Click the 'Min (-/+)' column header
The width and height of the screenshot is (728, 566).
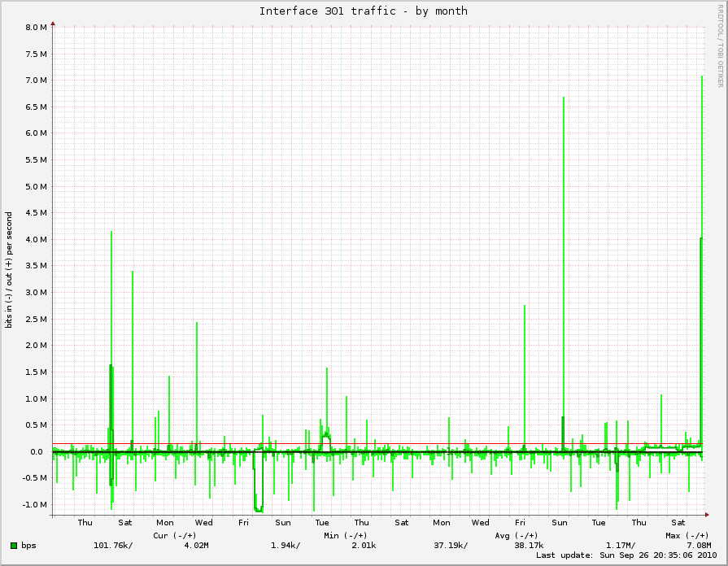pos(346,536)
